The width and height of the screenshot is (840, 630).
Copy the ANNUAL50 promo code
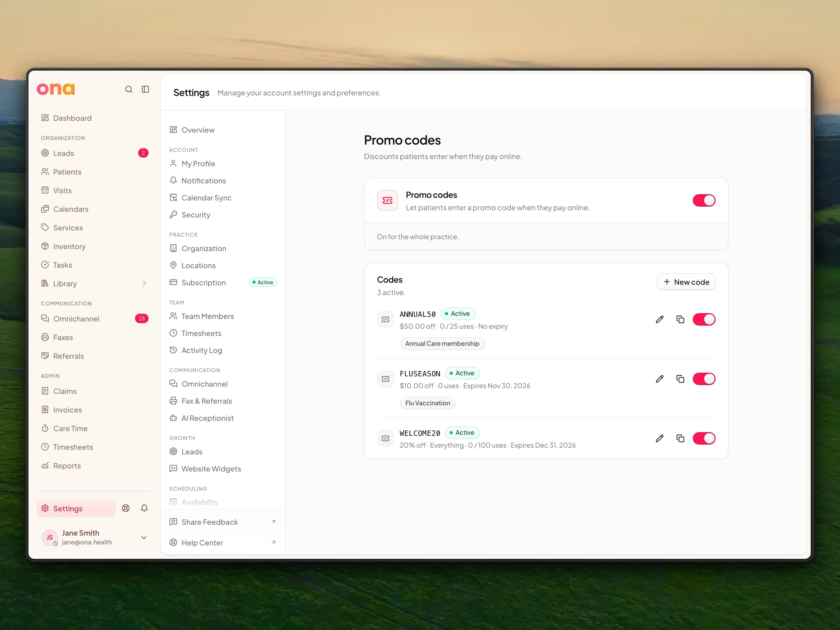click(680, 320)
